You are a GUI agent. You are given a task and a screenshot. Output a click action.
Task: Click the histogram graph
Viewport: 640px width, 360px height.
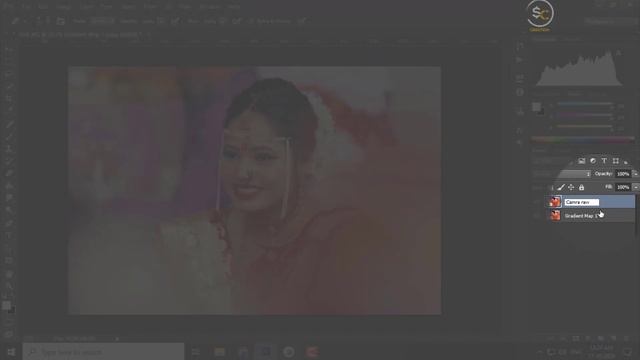579,68
